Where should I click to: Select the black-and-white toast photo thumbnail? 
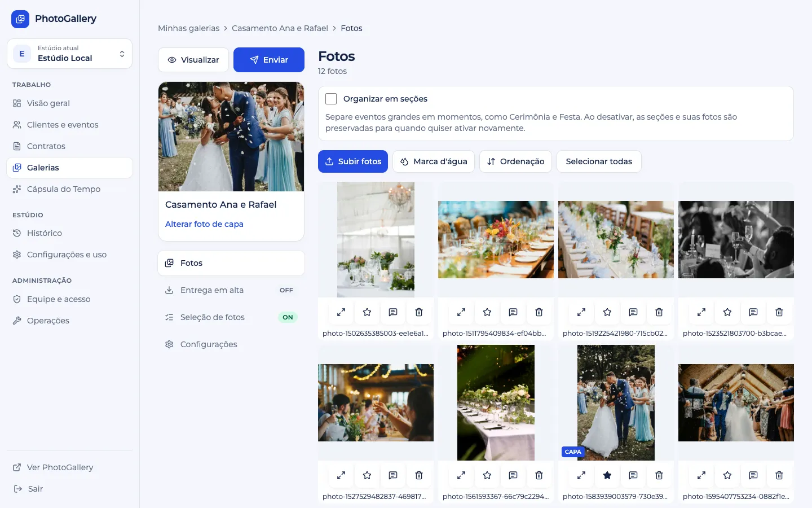tap(736, 239)
